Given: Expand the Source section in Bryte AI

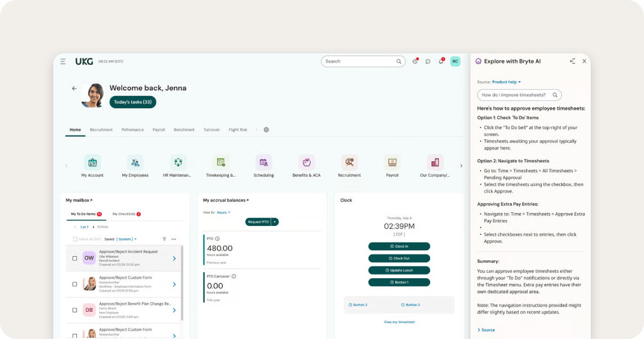Looking at the screenshot, I should click(486, 330).
